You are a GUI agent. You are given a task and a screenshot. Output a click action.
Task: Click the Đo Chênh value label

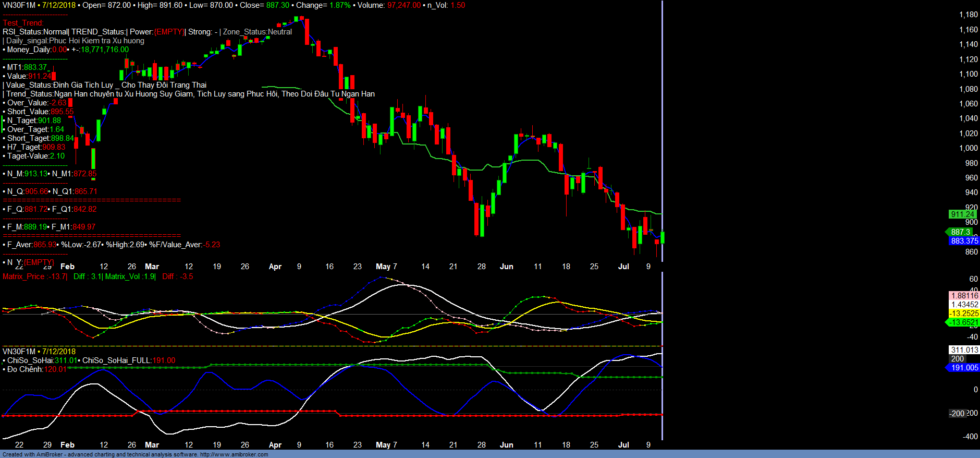[x=35, y=369]
